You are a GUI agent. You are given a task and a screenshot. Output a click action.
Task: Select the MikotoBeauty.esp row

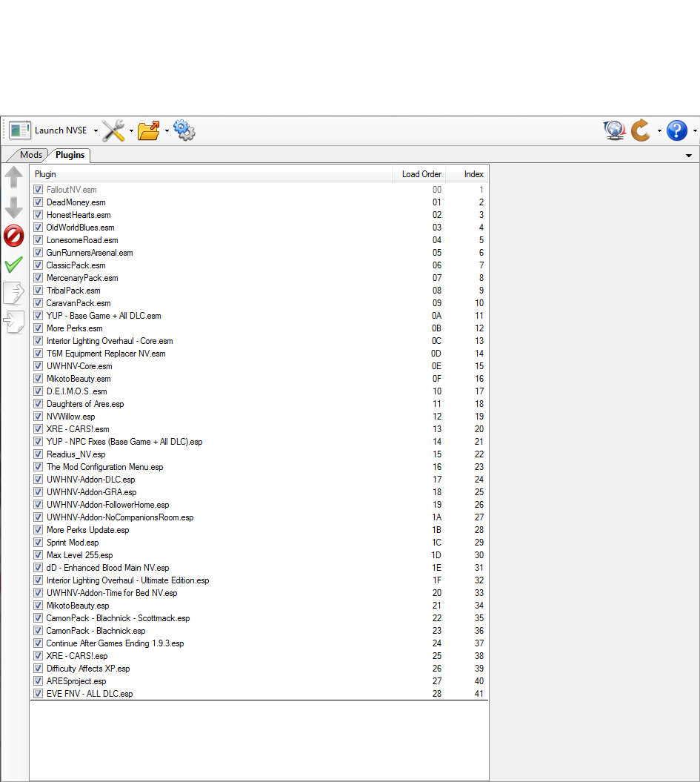coord(259,605)
